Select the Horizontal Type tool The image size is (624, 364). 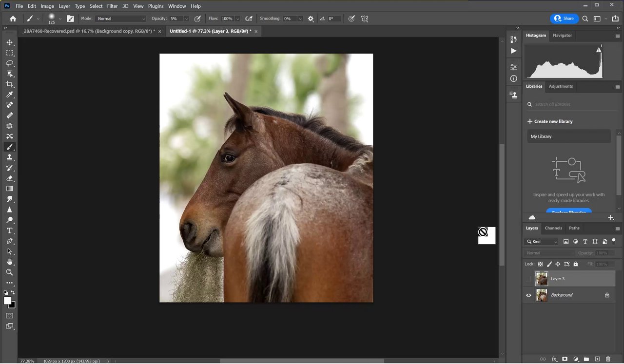[9, 230]
